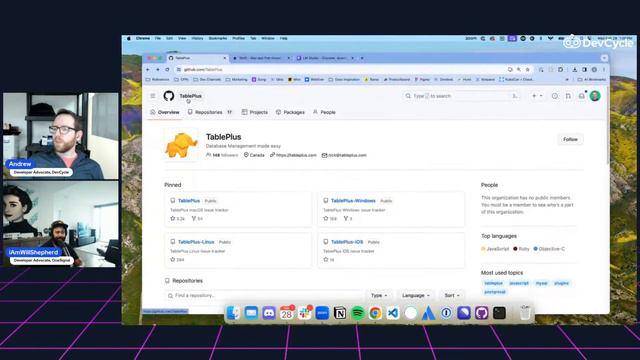This screenshot has width=640, height=360.
Task: Switch to the Repositories tab
Action: coord(210,112)
